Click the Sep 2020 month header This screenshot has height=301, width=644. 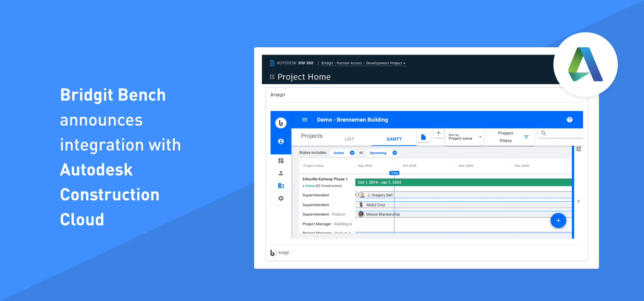[365, 166]
